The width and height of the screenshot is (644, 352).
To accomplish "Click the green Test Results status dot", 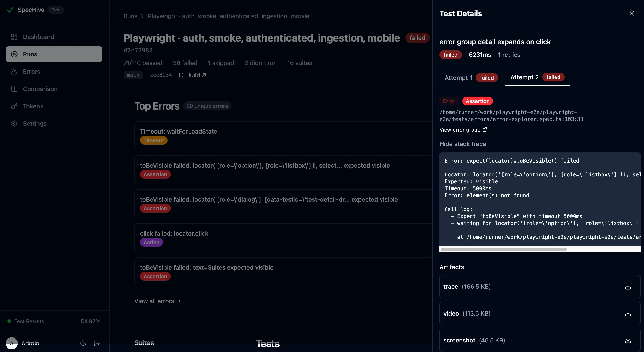I will (9, 321).
